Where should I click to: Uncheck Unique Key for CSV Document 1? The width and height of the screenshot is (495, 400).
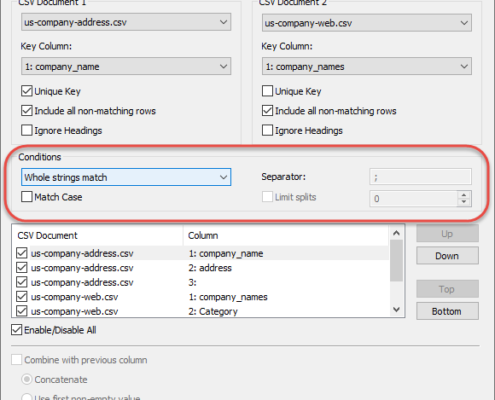click(27, 91)
